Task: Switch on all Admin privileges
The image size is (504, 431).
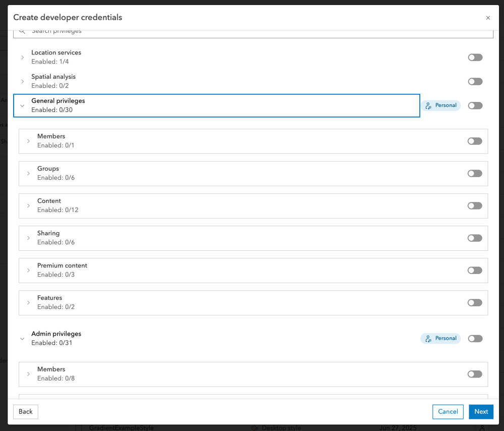Action: tap(475, 339)
